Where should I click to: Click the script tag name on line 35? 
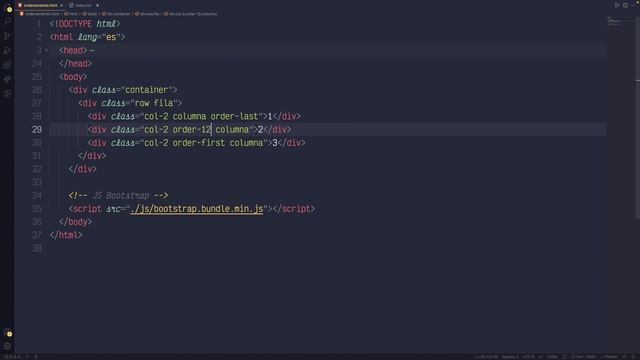pos(87,209)
